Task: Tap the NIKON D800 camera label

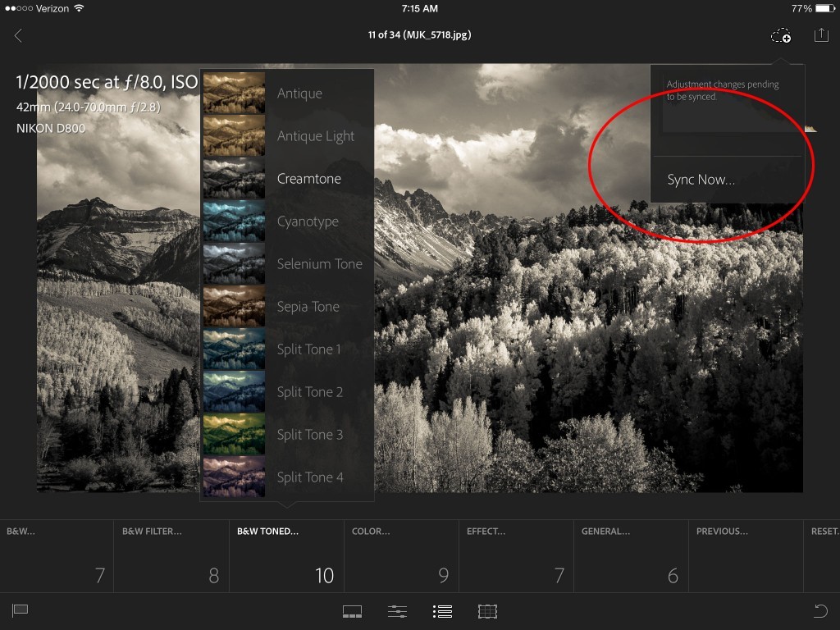Action: click(x=50, y=129)
